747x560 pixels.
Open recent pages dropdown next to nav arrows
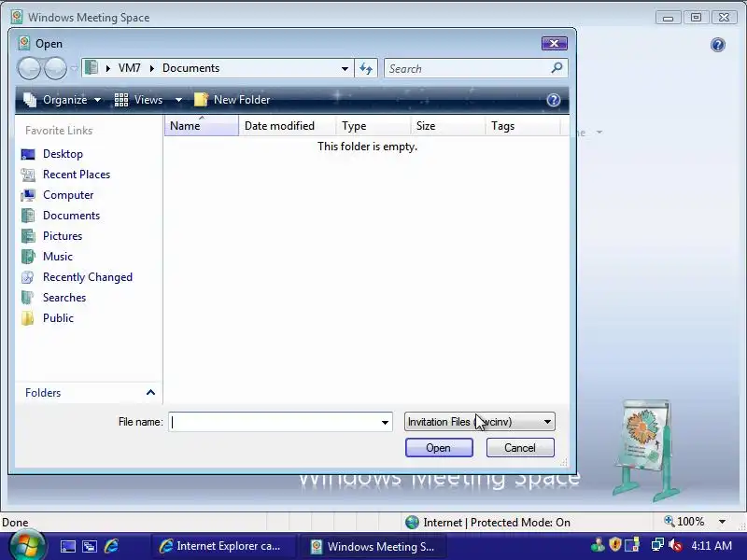click(x=74, y=68)
